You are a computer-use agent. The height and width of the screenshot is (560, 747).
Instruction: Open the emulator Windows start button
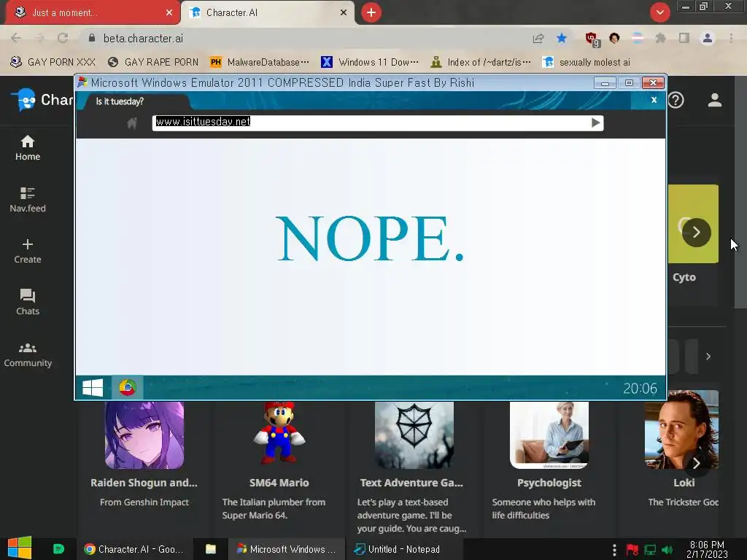(93, 388)
